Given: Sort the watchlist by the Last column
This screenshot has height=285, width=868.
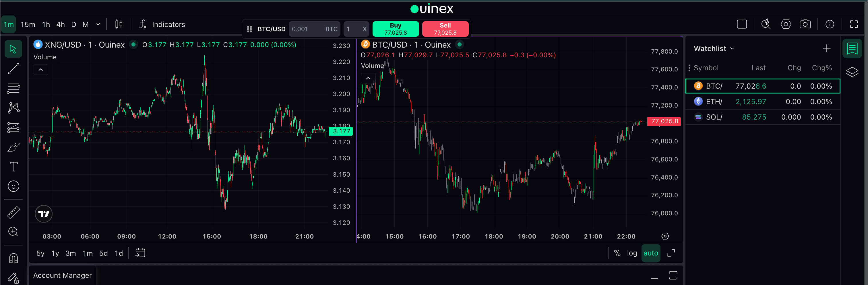Looking at the screenshot, I should point(758,68).
